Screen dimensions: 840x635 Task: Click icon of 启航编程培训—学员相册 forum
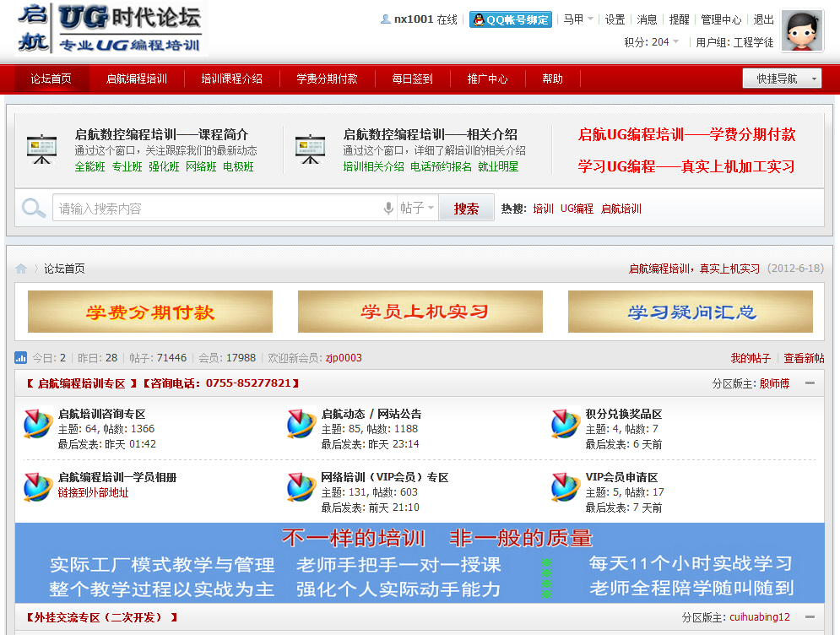tap(37, 487)
